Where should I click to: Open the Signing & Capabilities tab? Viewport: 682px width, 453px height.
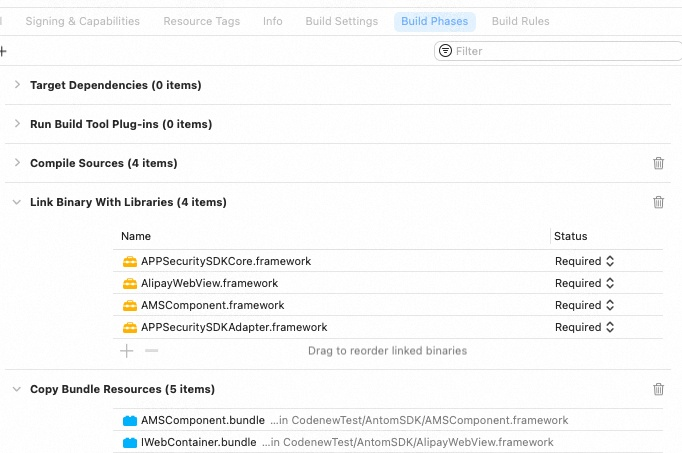click(x=82, y=21)
